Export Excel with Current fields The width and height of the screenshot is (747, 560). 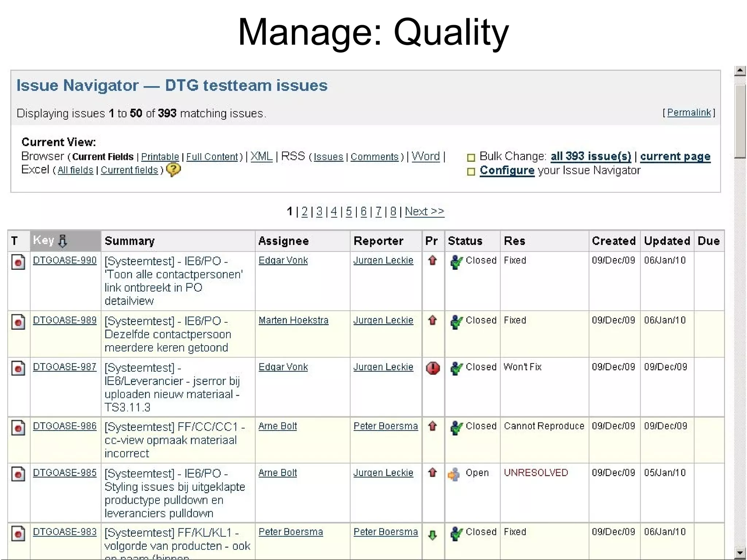coord(129,170)
